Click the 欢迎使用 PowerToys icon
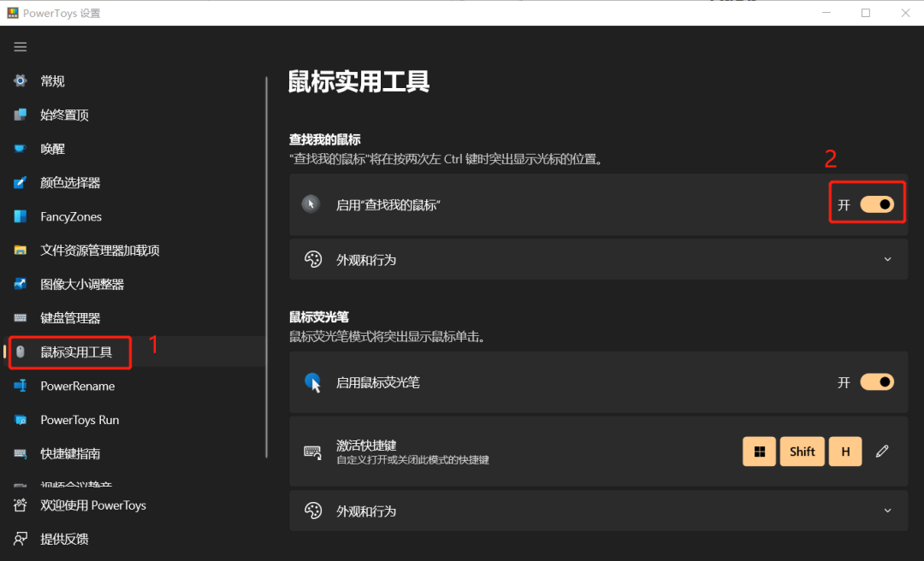This screenshot has height=561, width=924. (20, 505)
